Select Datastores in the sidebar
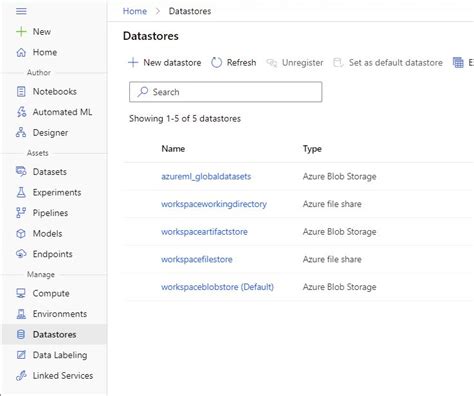The height and width of the screenshot is (396, 474). tap(54, 334)
